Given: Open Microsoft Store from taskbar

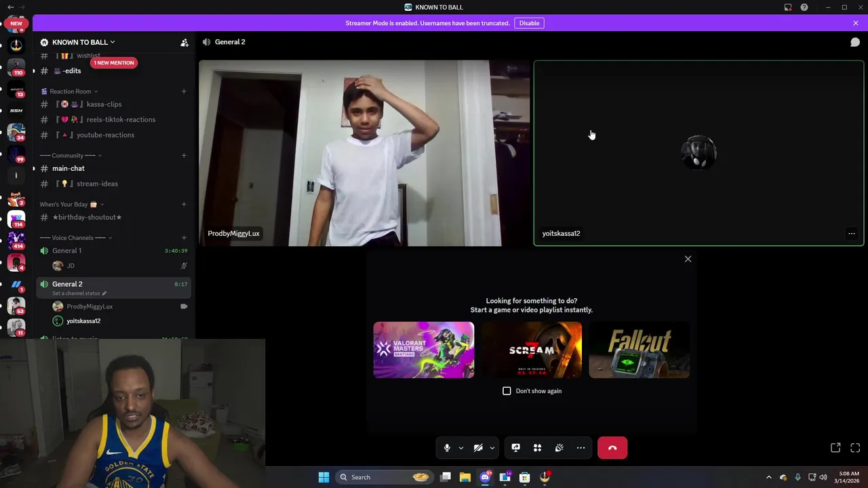Looking at the screenshot, I should point(525,477).
